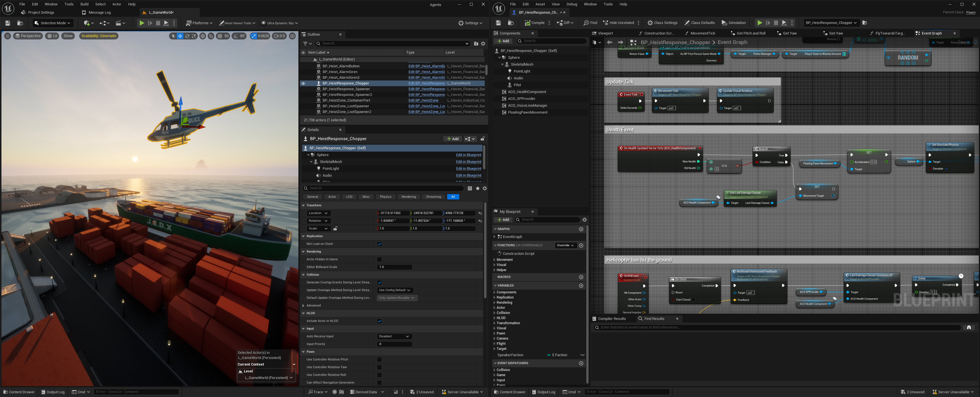Click Edit BP_HeistZone link in Outliner
This screenshot has width=980, height=397.
click(423, 100)
